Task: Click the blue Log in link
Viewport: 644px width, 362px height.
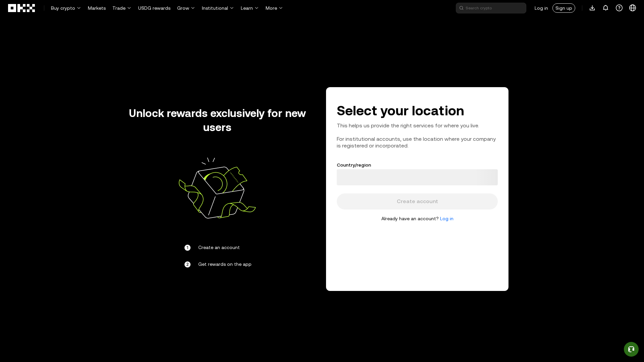Action: [x=446, y=219]
